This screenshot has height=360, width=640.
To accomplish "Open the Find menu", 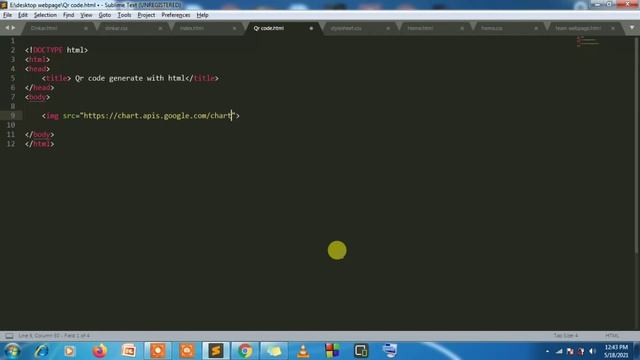I will click(x=69, y=15).
